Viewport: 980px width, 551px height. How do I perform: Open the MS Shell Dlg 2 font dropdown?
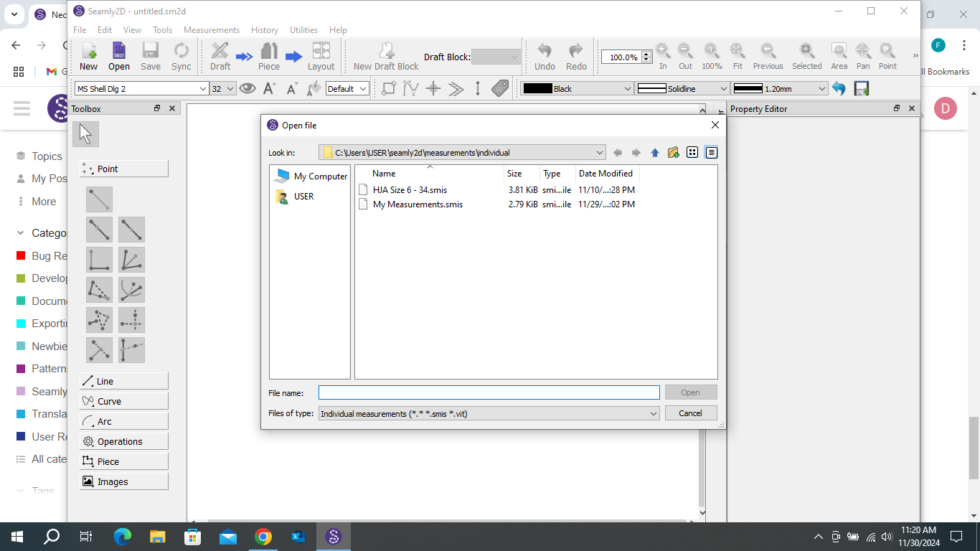coord(203,89)
